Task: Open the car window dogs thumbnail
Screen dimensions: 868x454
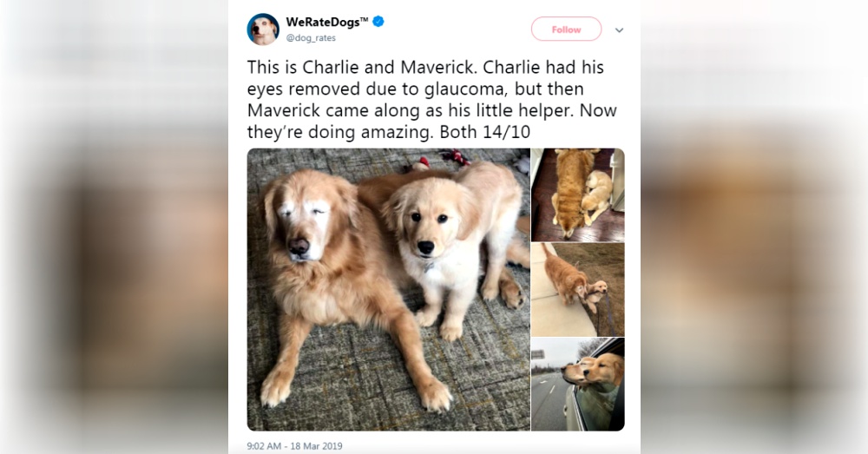Action: click(x=578, y=385)
